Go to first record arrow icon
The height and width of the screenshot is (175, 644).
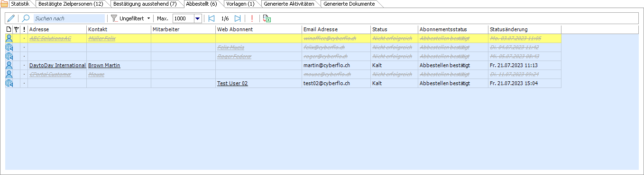point(211,18)
